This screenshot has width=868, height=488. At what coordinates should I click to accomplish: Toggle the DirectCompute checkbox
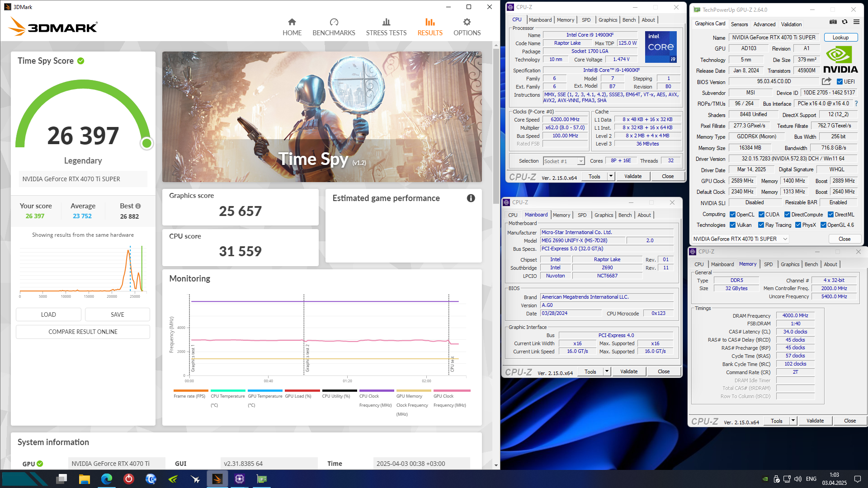tap(787, 215)
